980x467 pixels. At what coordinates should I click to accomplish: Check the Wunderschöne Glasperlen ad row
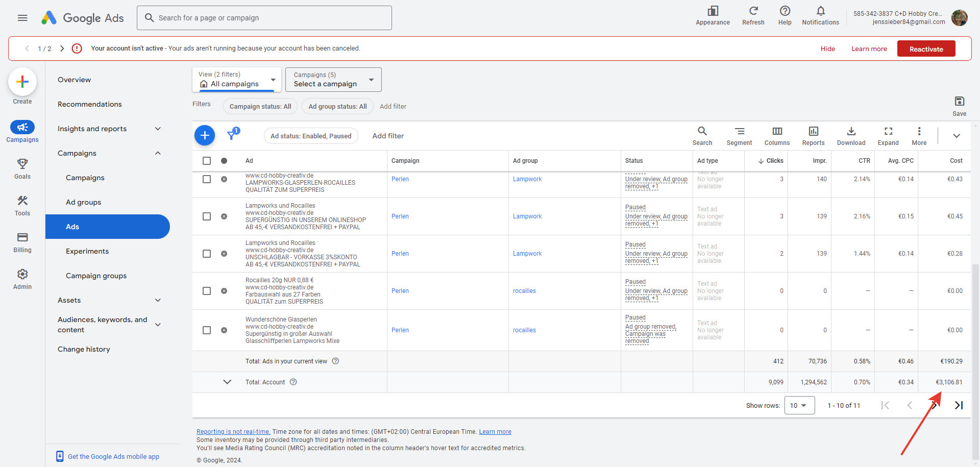point(207,330)
